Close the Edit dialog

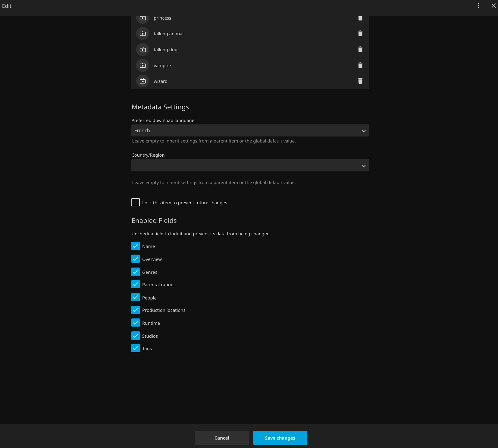pos(493,6)
